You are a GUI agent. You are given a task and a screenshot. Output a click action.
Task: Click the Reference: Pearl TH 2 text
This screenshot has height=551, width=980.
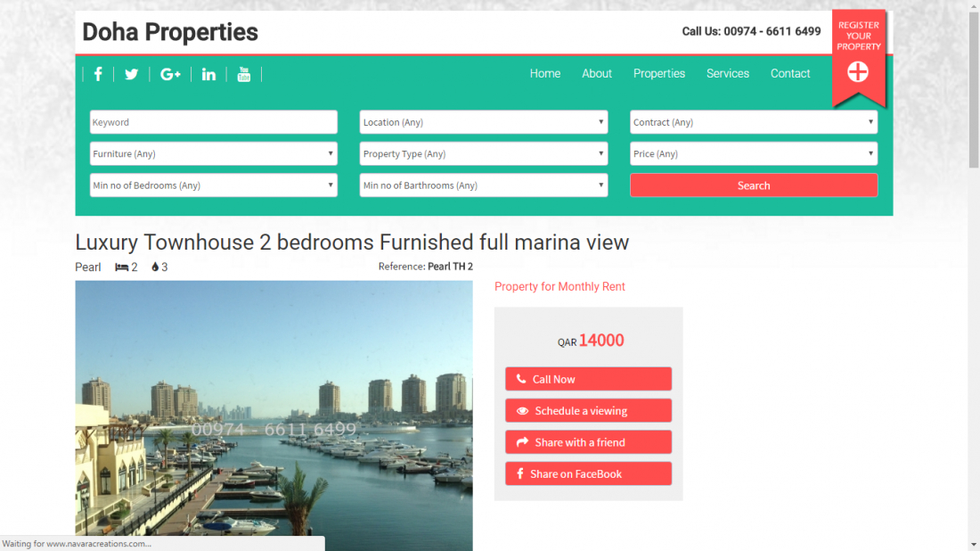click(426, 267)
